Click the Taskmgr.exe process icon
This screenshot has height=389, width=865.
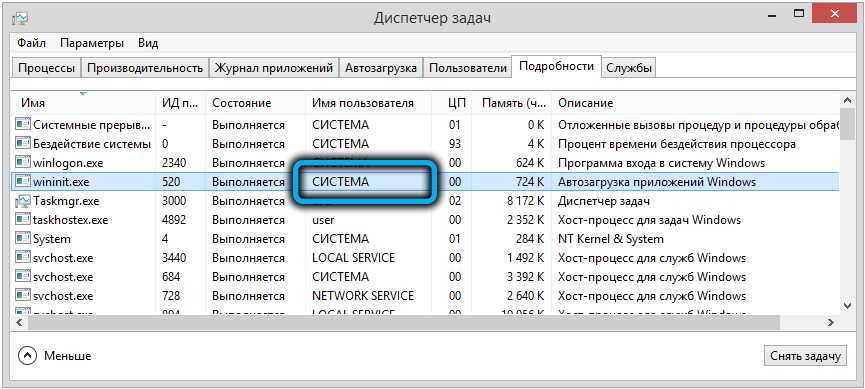(x=23, y=201)
